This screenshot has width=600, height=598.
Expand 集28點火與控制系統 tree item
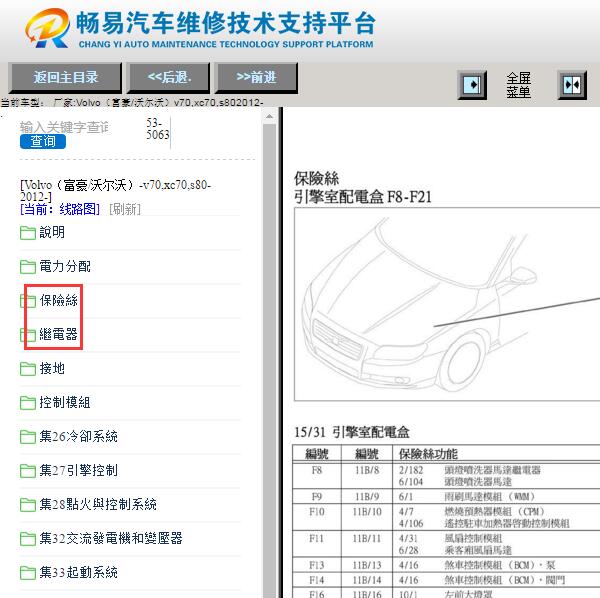pyautogui.click(x=98, y=504)
